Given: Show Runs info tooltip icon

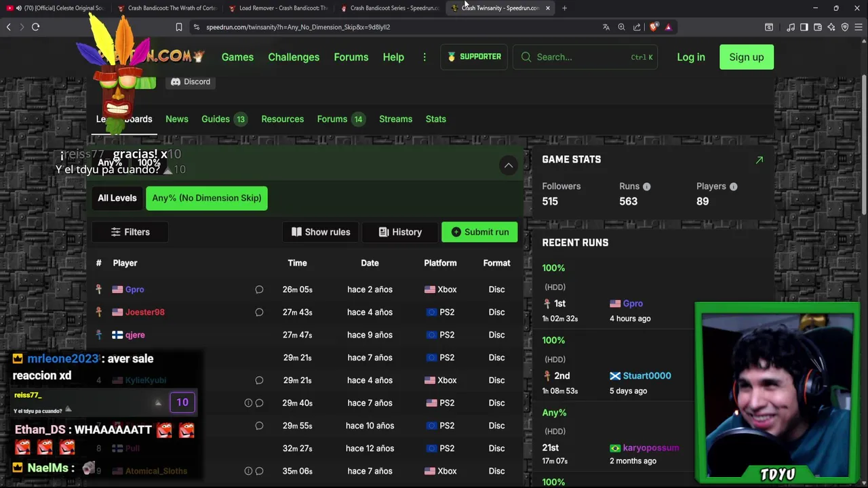Looking at the screenshot, I should pos(646,186).
